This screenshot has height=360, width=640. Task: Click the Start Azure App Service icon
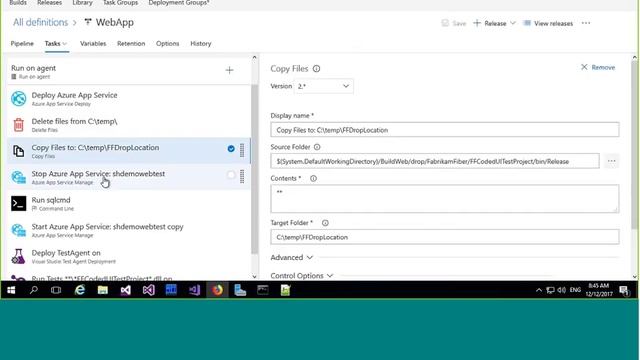tap(18, 230)
